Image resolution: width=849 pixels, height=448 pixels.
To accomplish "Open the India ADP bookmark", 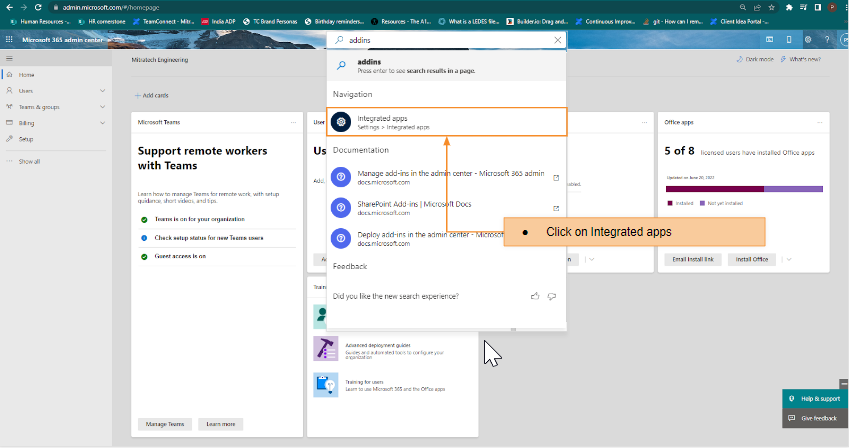I will click(x=218, y=22).
